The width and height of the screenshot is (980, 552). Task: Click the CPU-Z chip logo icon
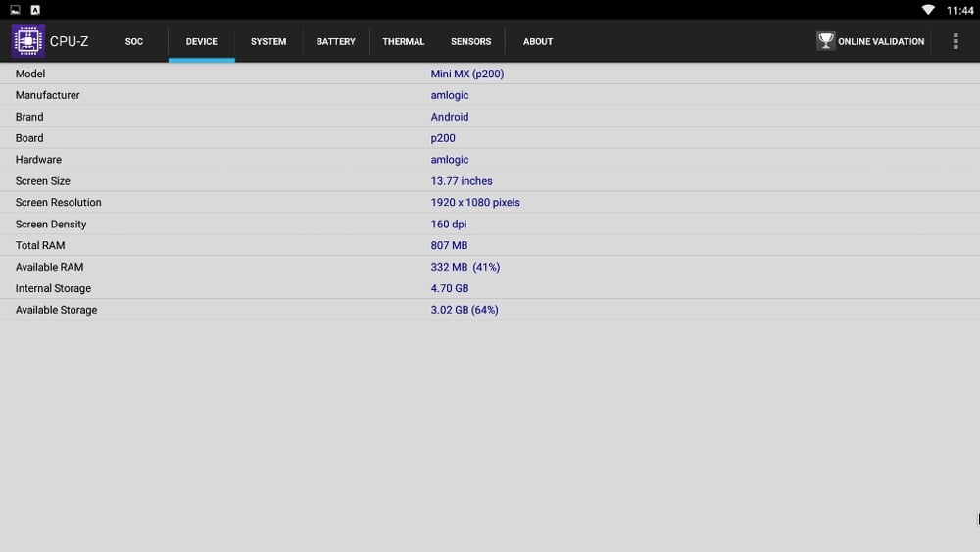[x=28, y=40]
